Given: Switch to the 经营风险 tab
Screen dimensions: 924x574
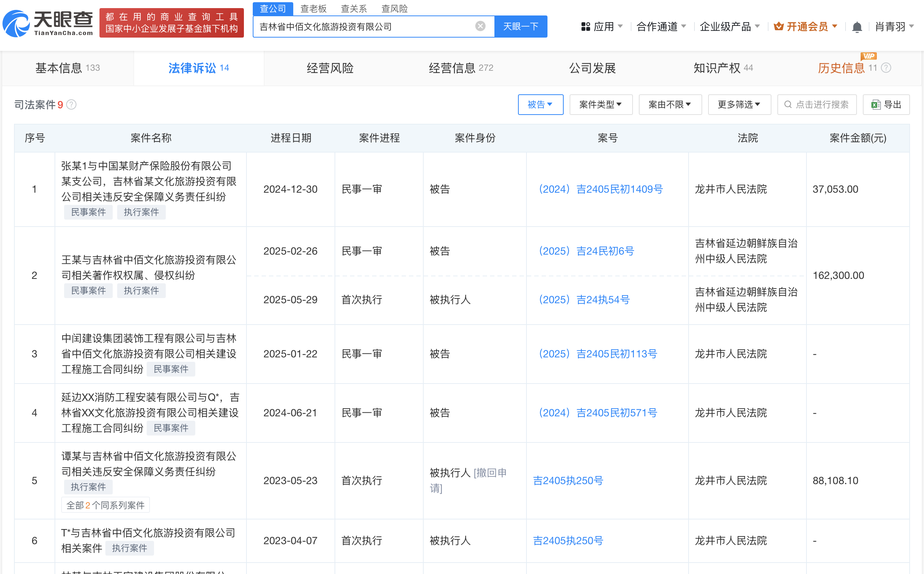Looking at the screenshot, I should coord(330,68).
